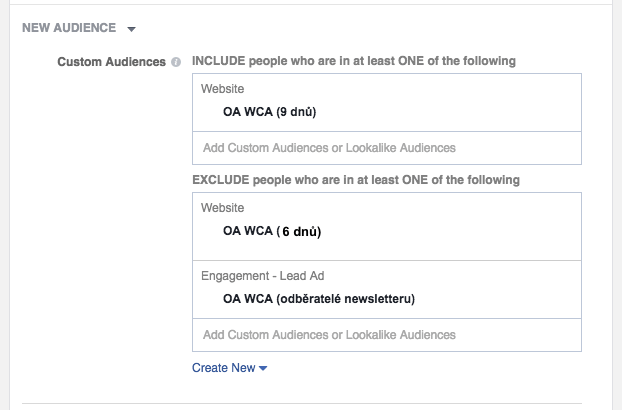Focus the include Add Custom Audiences field
The width and height of the screenshot is (622, 410).
point(387,148)
